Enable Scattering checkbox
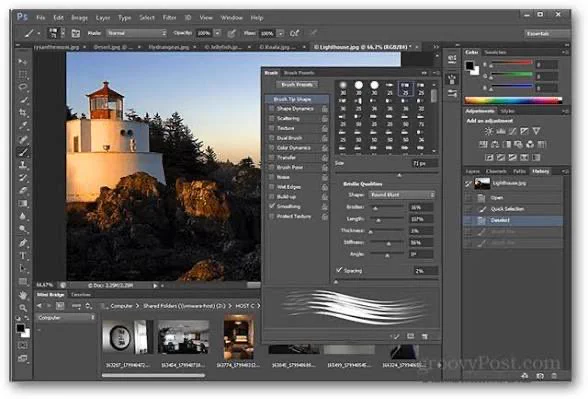588x399 pixels. 272,118
